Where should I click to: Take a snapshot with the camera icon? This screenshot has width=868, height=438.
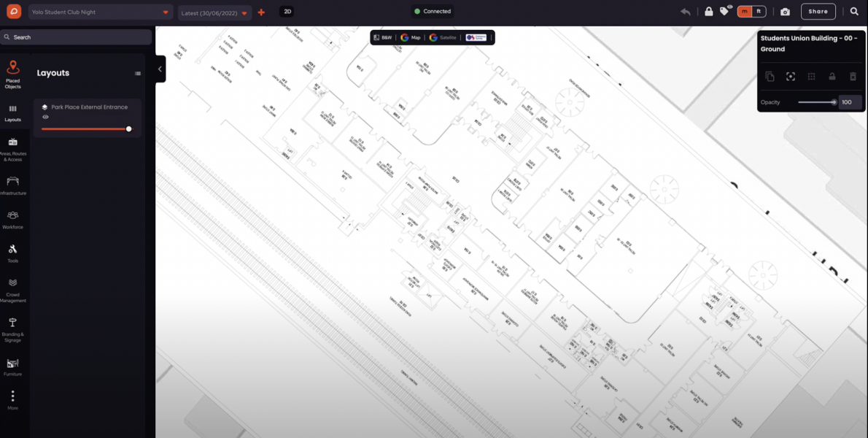click(x=785, y=12)
